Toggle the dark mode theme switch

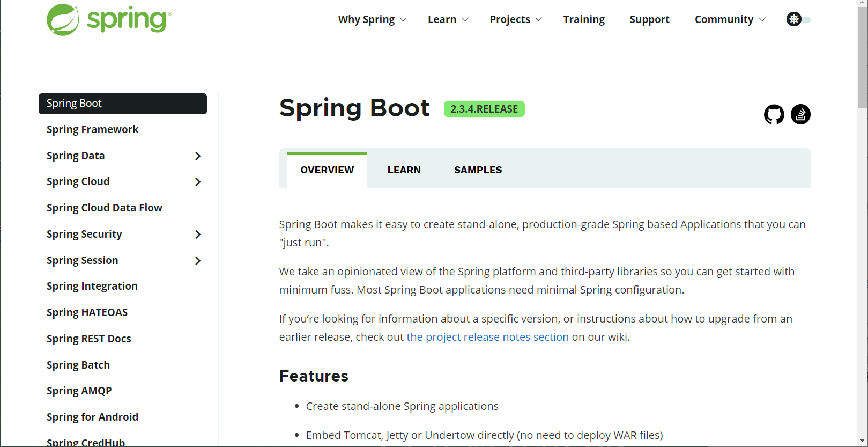coord(798,19)
